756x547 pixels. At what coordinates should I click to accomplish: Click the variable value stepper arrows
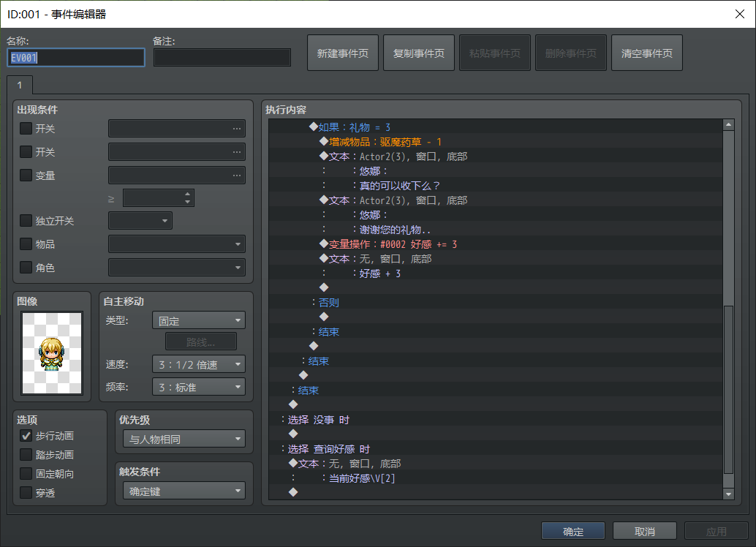(x=188, y=197)
